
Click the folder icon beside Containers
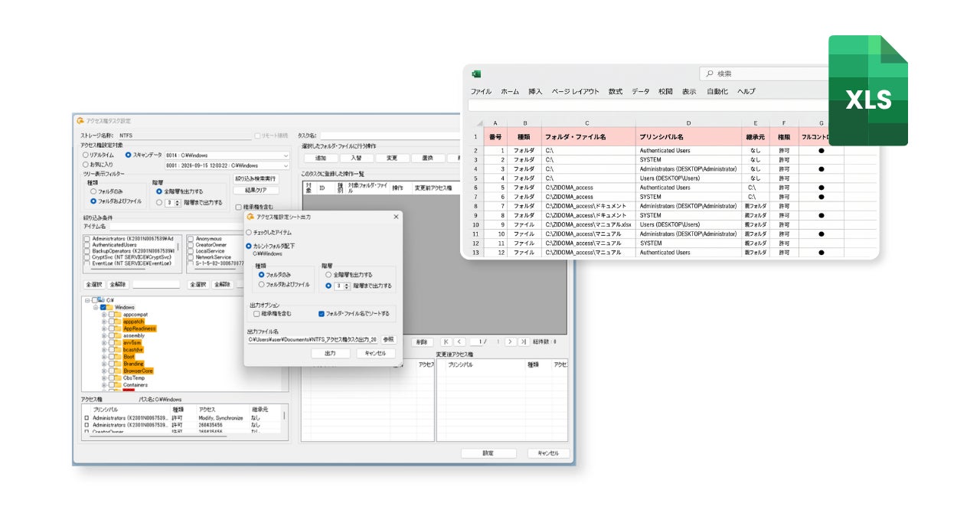click(116, 385)
